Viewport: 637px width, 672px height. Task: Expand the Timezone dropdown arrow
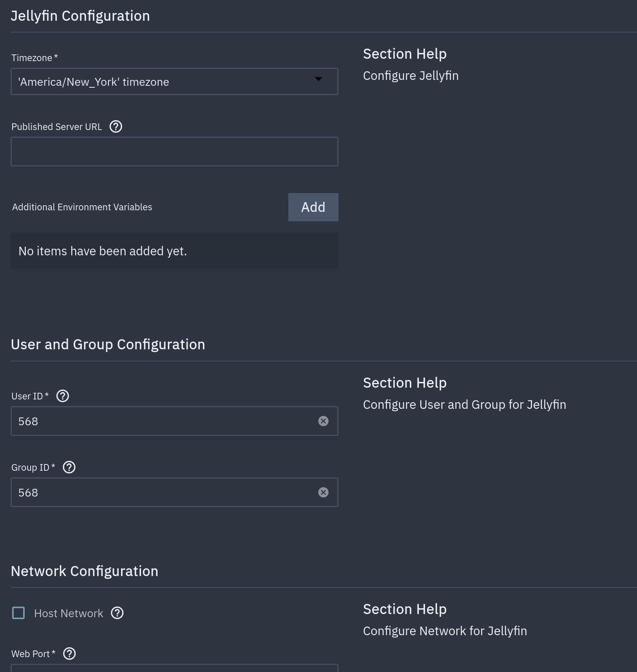coord(318,79)
